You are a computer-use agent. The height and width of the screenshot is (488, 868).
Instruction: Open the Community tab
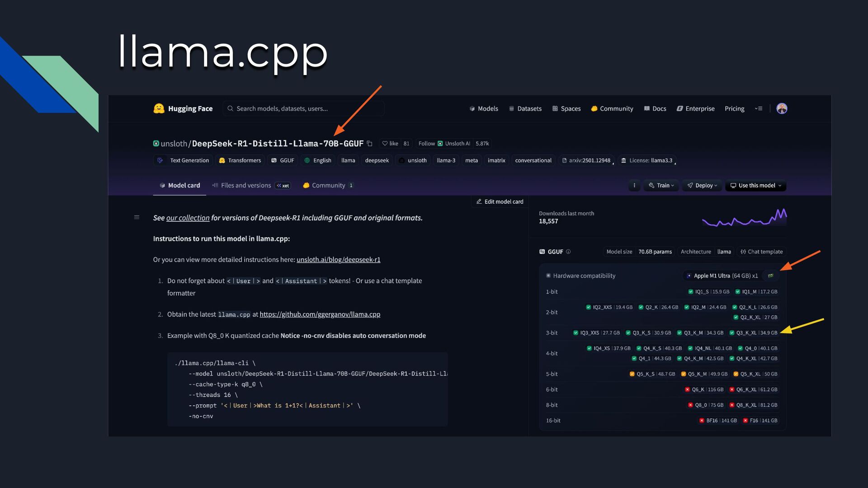click(x=328, y=186)
